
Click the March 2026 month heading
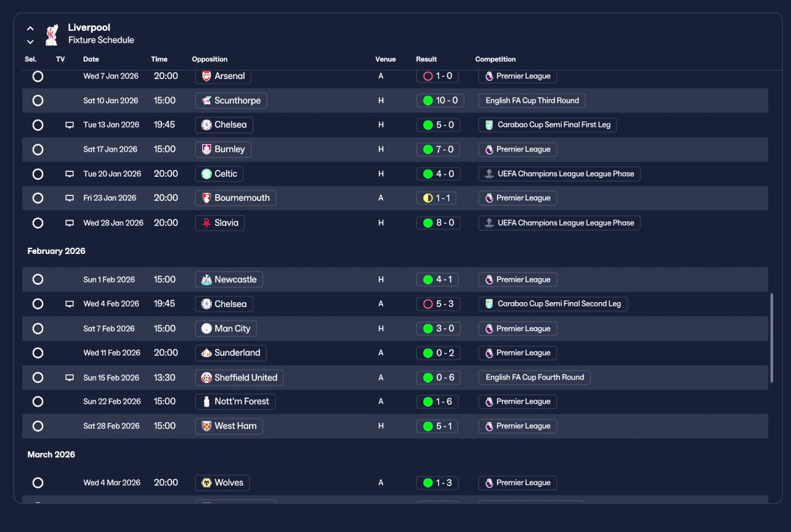tap(51, 455)
